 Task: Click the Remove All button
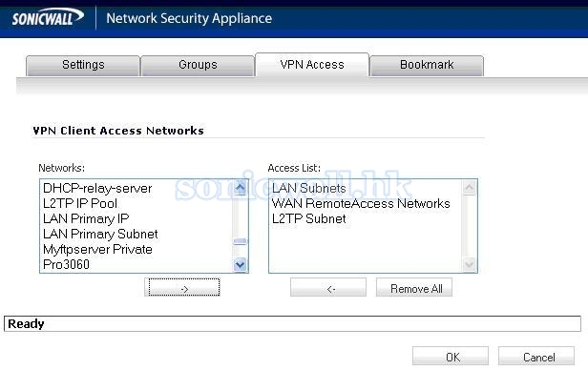[x=414, y=287]
